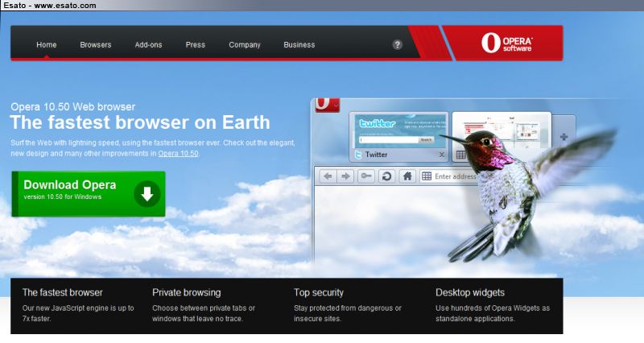Select Press in the navigation bar
644x343 pixels.
[195, 45]
